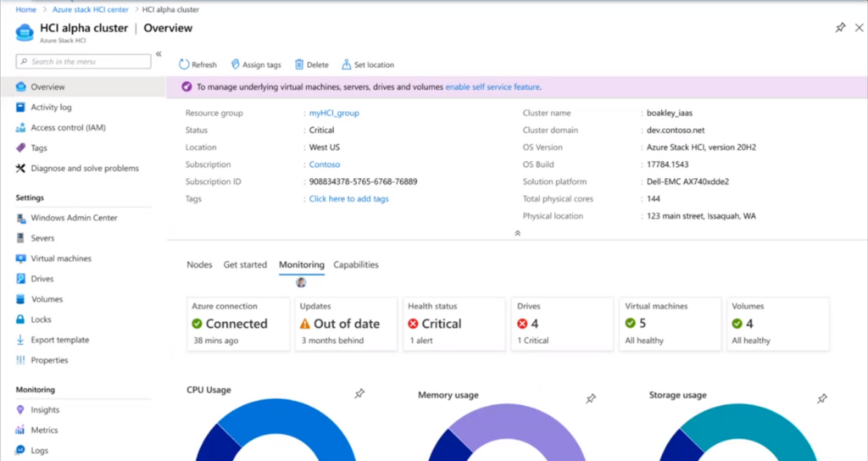The width and height of the screenshot is (868, 461).
Task: Click the Export template download icon
Action: 20,340
